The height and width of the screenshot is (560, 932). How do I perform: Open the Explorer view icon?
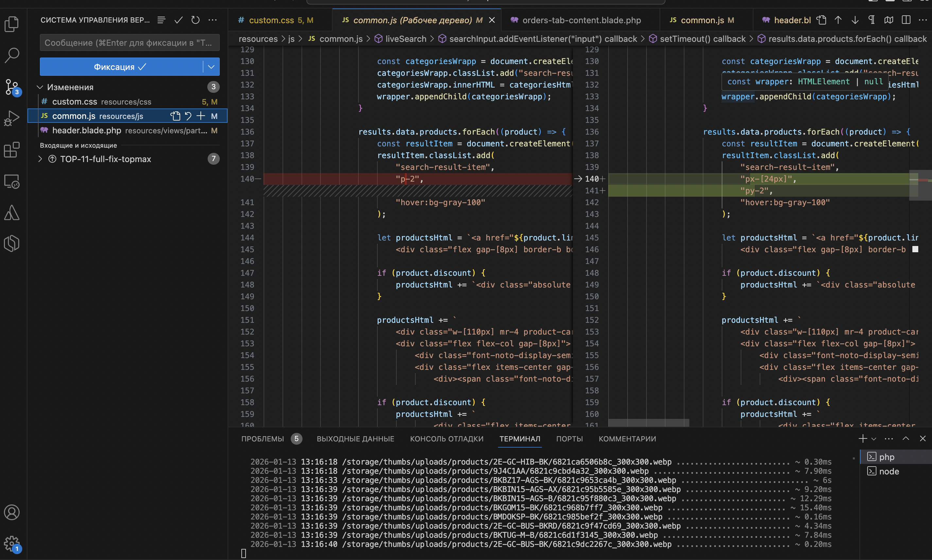click(12, 24)
